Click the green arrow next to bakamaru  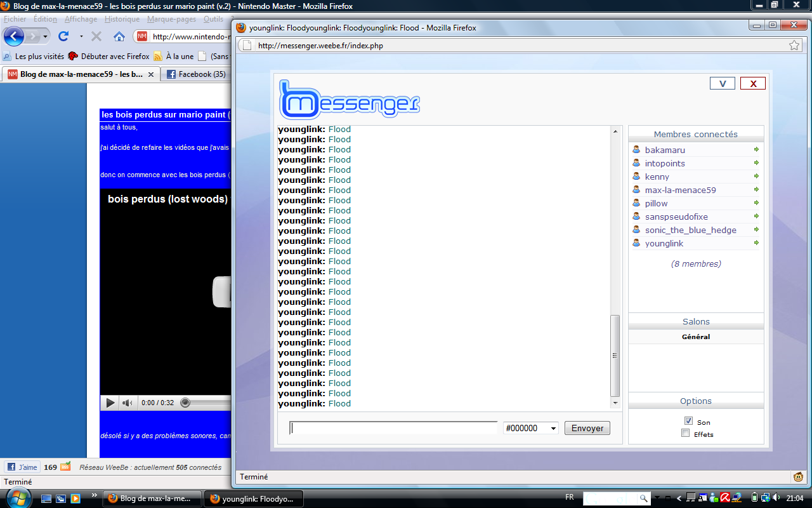tap(756, 150)
